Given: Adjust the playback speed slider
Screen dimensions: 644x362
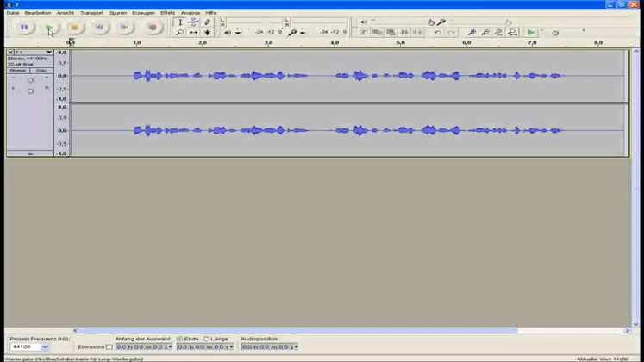Looking at the screenshot, I should pos(555,33).
